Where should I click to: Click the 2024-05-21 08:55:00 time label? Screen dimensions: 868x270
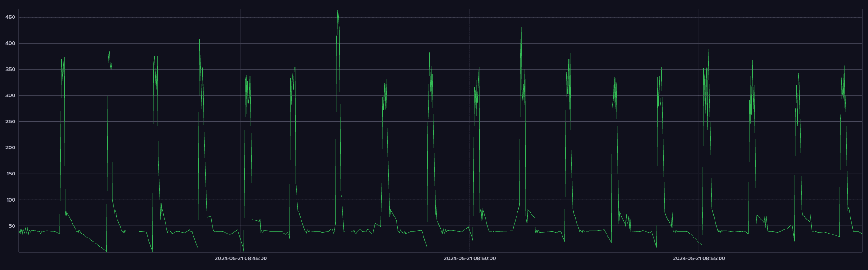(698, 258)
